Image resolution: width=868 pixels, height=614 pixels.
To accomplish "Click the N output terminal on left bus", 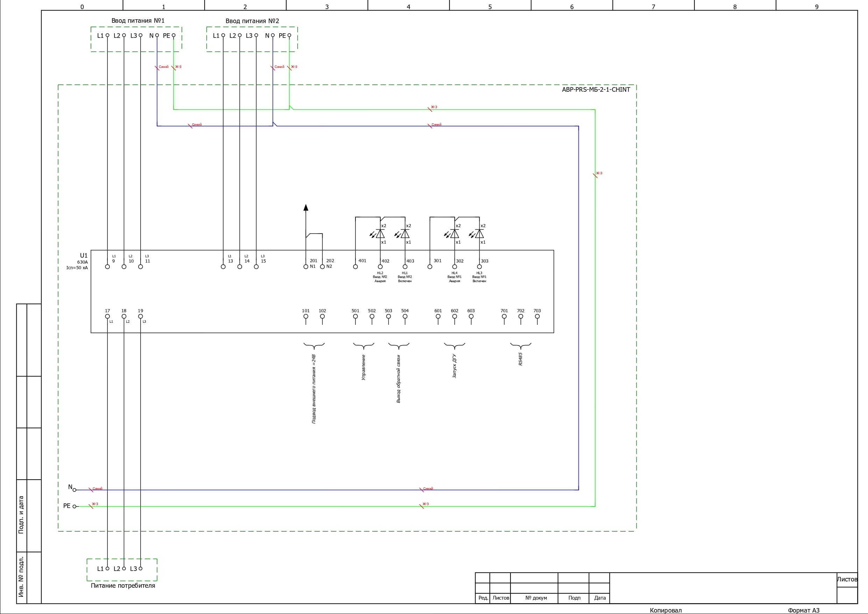I will pyautogui.click(x=75, y=490).
